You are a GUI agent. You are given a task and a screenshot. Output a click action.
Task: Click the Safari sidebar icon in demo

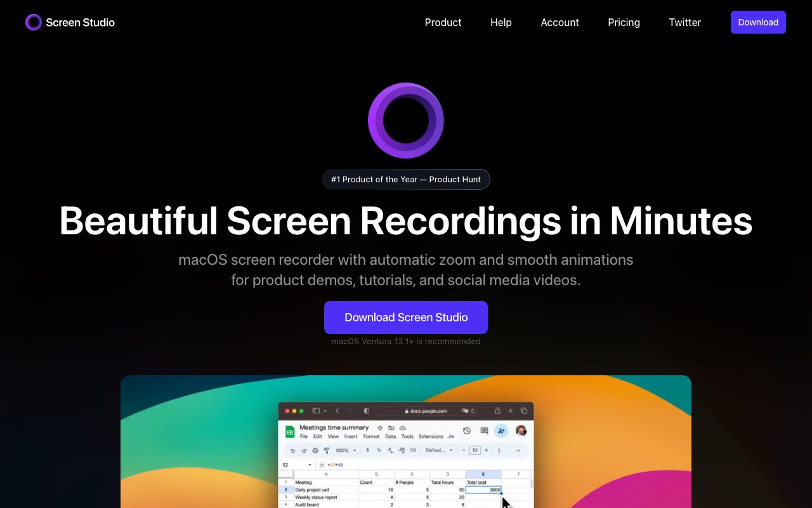click(316, 411)
